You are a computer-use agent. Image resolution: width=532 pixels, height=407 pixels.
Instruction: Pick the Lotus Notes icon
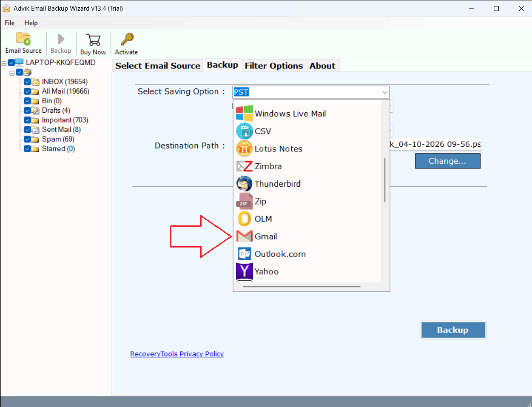pos(245,149)
